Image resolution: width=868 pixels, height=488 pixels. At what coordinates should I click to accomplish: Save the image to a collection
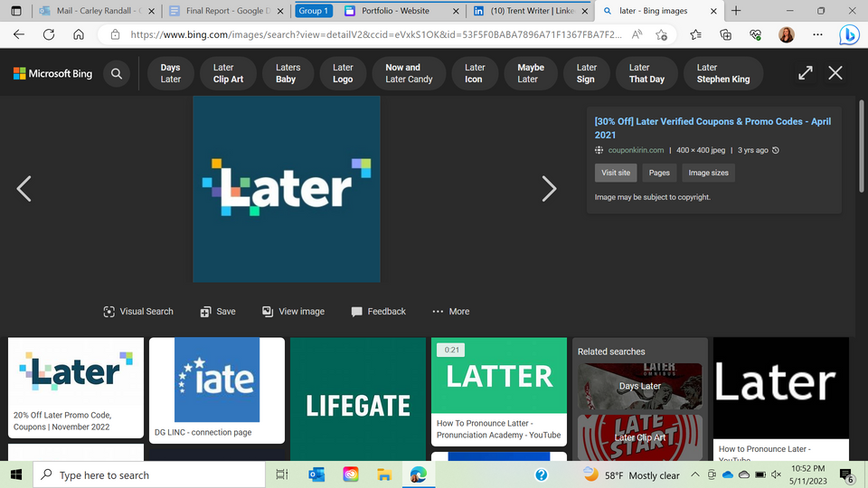(x=218, y=312)
